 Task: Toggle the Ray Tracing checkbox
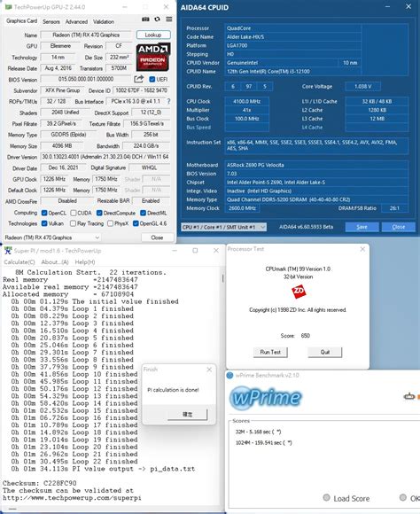click(x=73, y=223)
